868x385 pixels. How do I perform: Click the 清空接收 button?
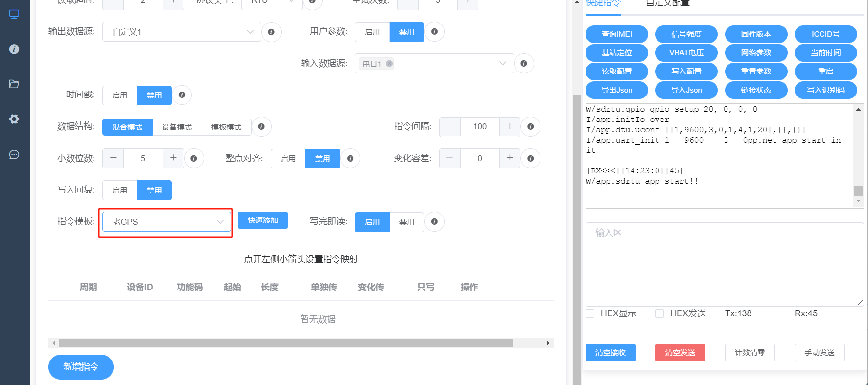point(610,353)
